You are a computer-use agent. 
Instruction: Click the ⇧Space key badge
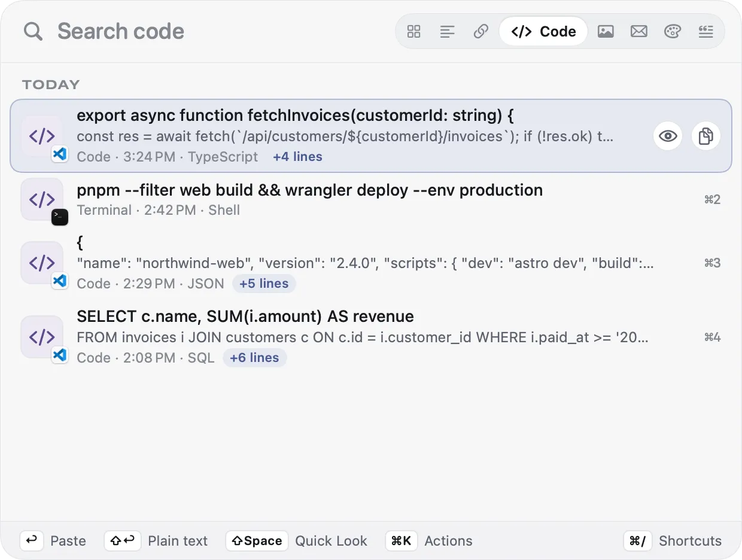(x=257, y=541)
